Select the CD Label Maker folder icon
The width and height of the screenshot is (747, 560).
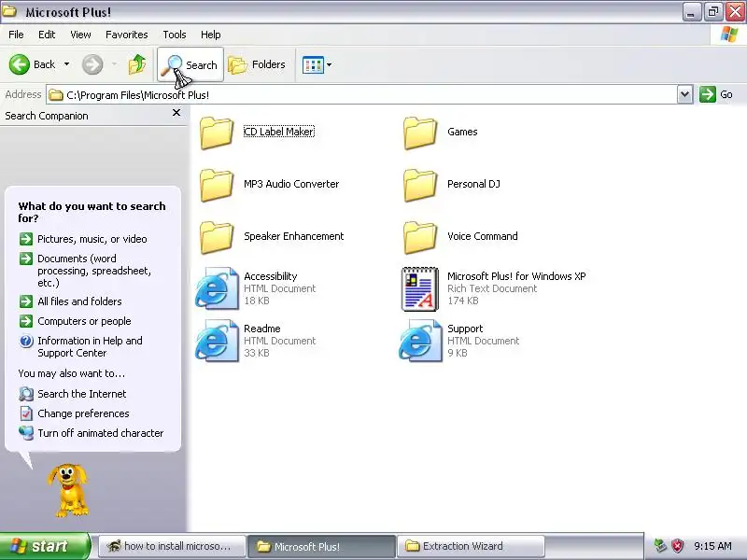[217, 133]
